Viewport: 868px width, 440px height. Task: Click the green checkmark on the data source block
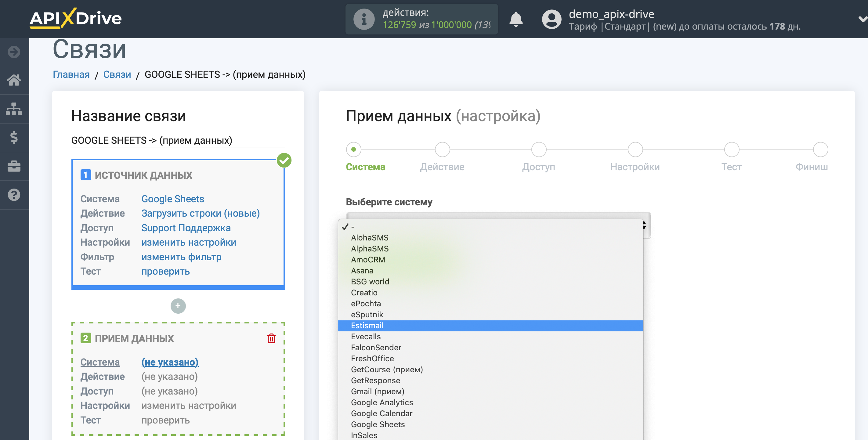coord(284,160)
